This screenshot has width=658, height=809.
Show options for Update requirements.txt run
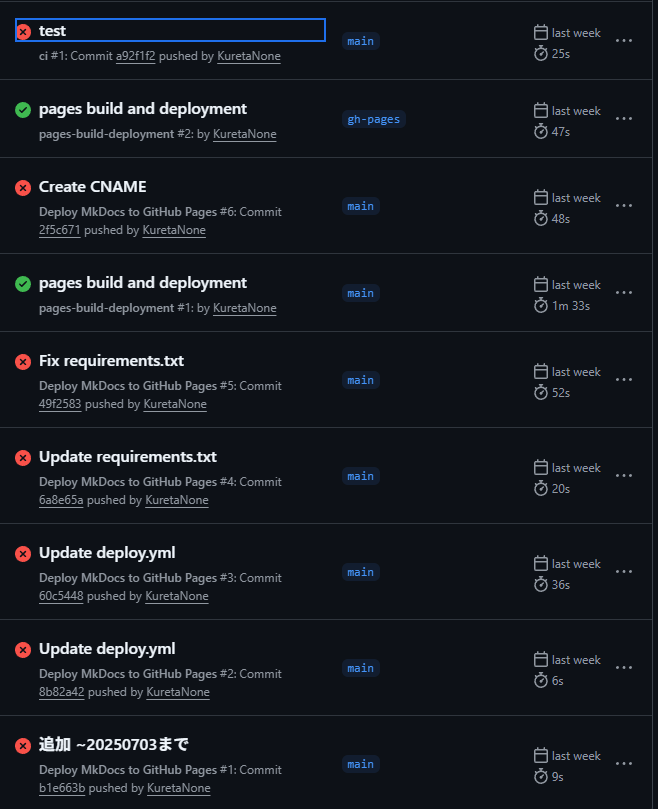click(624, 476)
